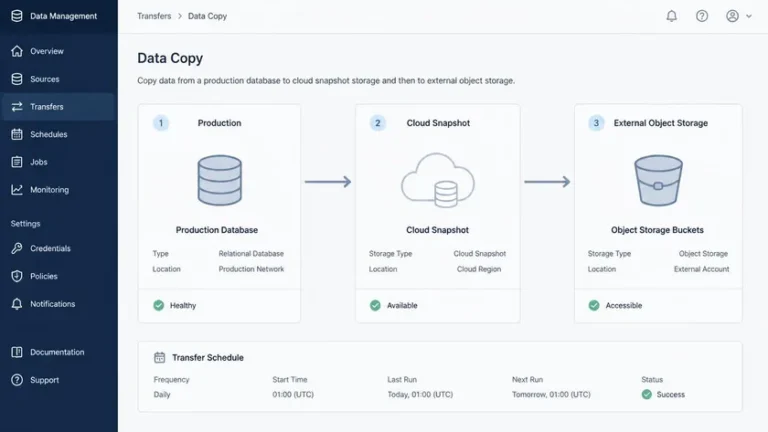
Task: Click the 'Object Storage Buckets' title
Action: pos(657,230)
